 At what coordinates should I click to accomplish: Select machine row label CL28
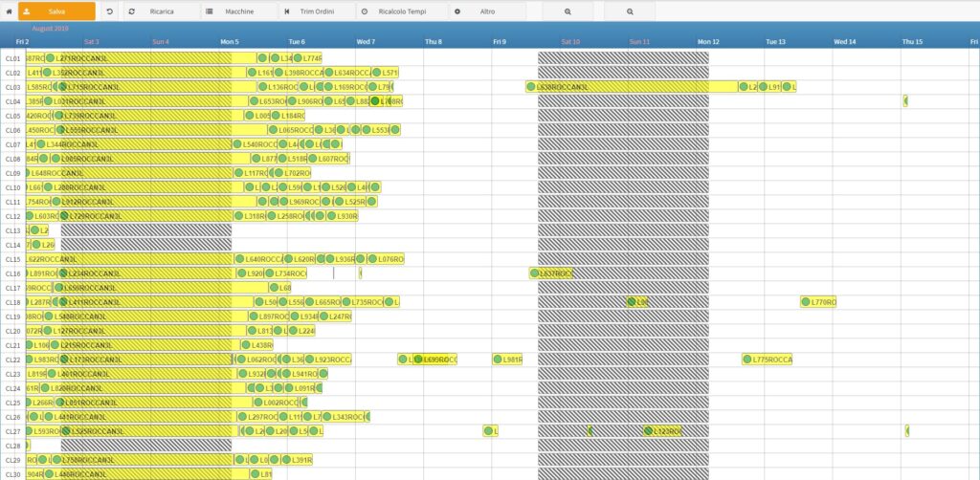pyautogui.click(x=12, y=446)
